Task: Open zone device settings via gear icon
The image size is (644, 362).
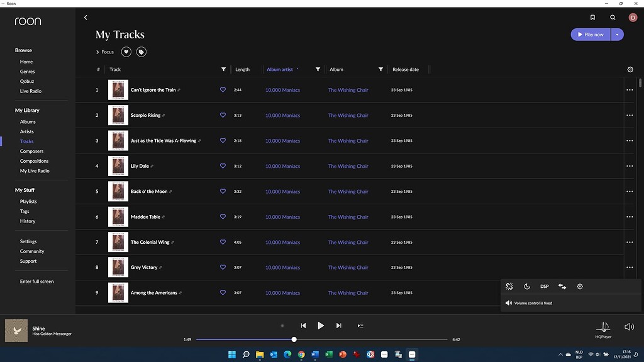Action: pyautogui.click(x=579, y=286)
